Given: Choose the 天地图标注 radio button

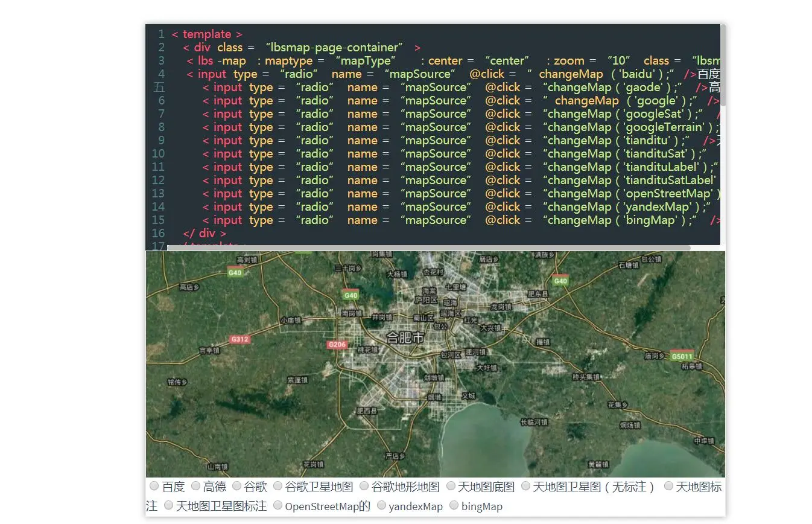Looking at the screenshot, I should (x=668, y=486).
